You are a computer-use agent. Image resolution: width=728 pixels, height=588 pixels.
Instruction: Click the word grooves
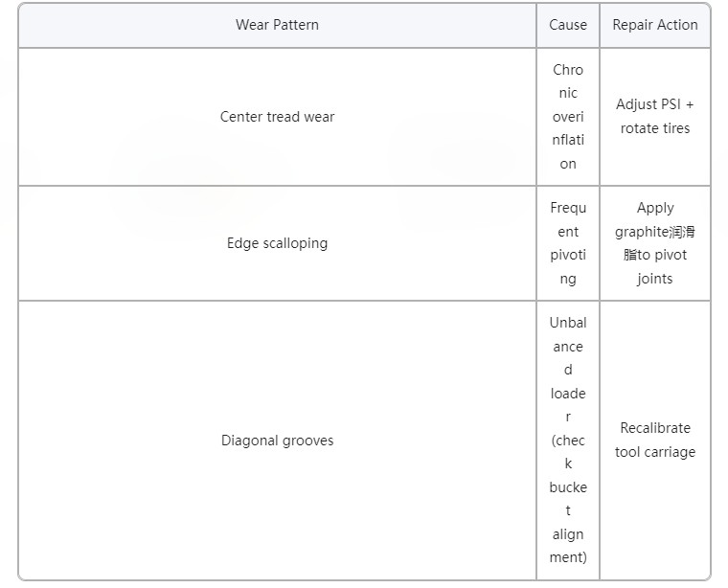(x=307, y=441)
